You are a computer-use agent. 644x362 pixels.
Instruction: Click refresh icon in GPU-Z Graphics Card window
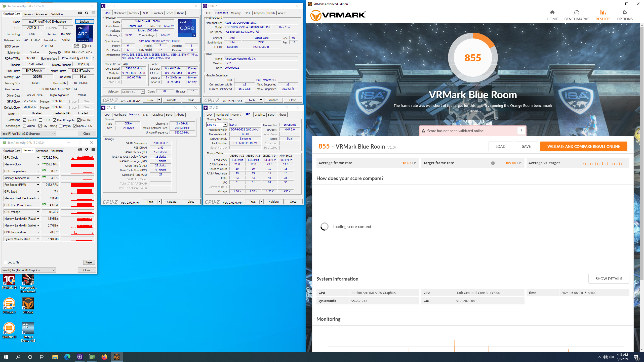87,13
